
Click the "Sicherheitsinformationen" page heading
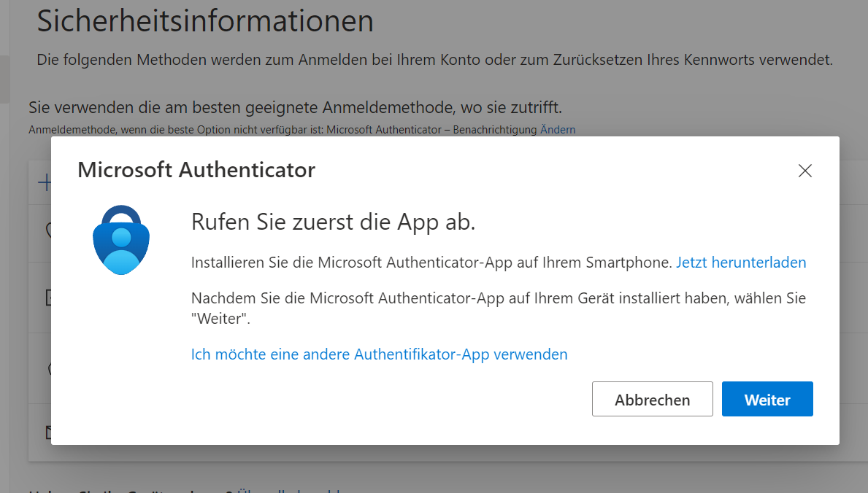point(205,21)
